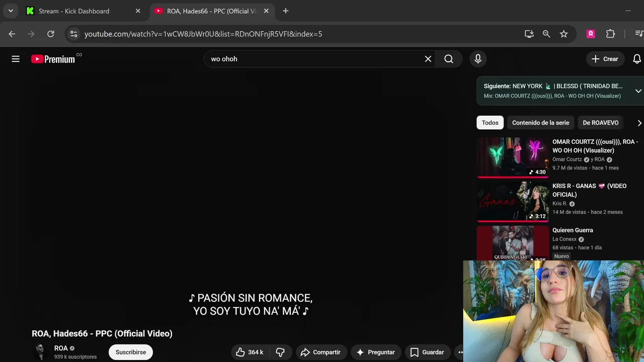Open the ROA channel avatar
This screenshot has width=644, height=362.
pyautogui.click(x=40, y=352)
